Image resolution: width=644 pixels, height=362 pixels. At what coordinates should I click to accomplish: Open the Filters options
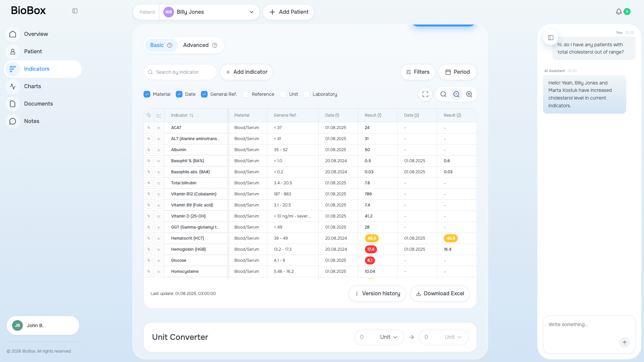pos(418,72)
